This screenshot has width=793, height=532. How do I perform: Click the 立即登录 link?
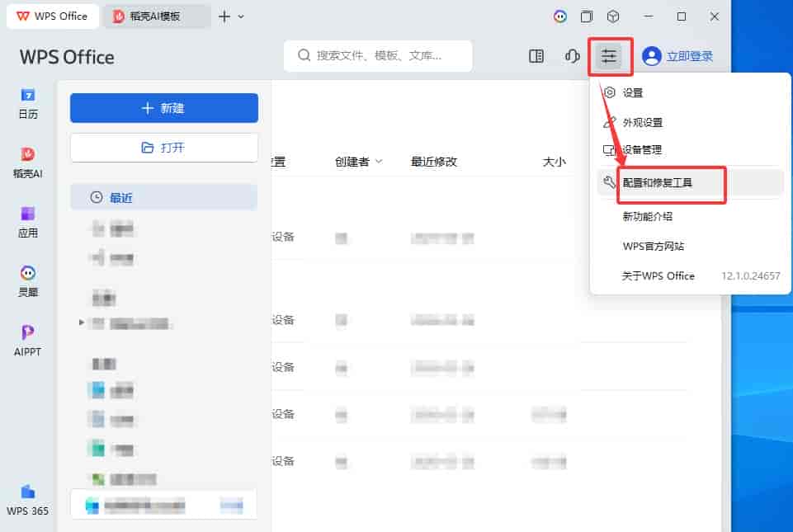click(x=690, y=56)
